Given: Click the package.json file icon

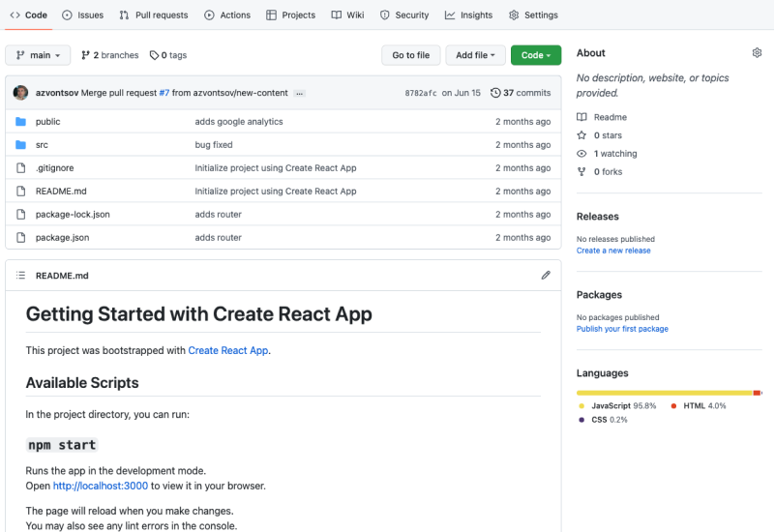Looking at the screenshot, I should (x=20, y=238).
